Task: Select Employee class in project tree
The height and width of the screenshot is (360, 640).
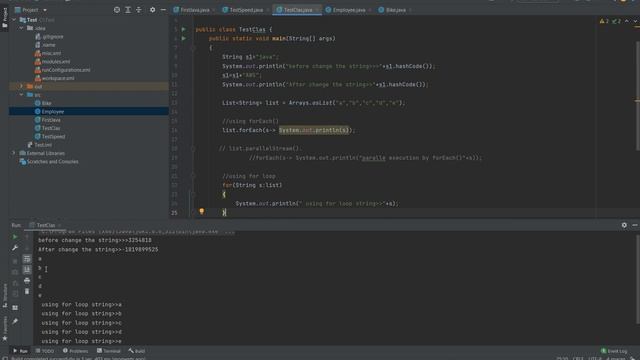Action: coord(53,111)
